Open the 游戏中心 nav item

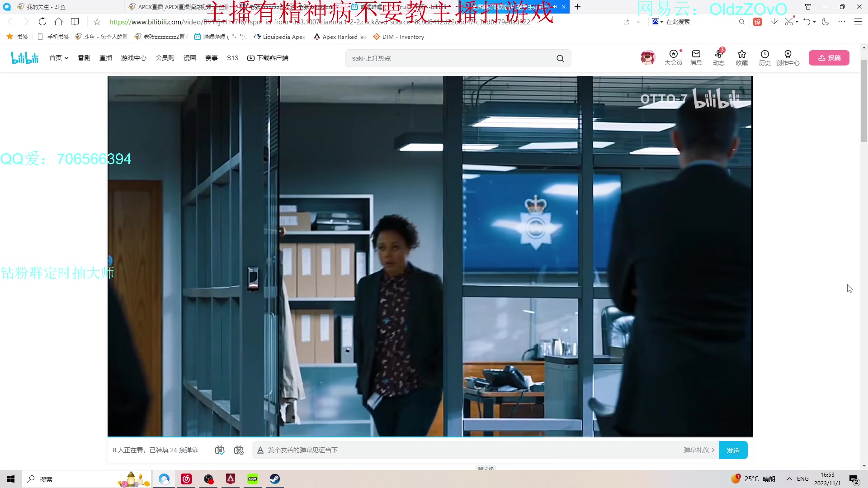pyautogui.click(x=134, y=58)
